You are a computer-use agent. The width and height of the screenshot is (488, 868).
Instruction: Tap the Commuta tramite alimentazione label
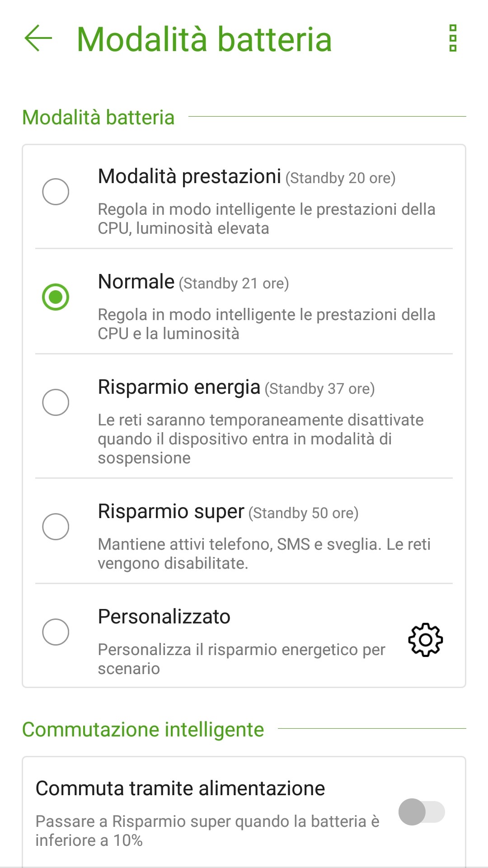(180, 789)
